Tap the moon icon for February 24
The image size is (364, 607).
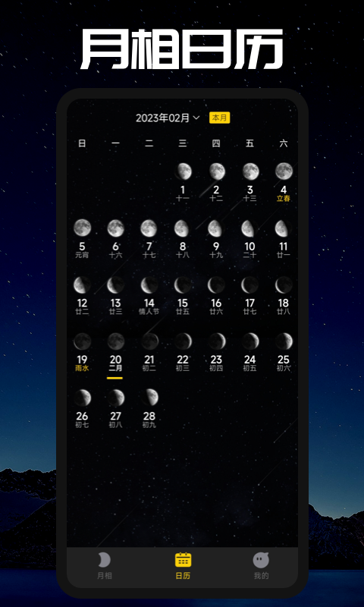pyautogui.click(x=250, y=341)
